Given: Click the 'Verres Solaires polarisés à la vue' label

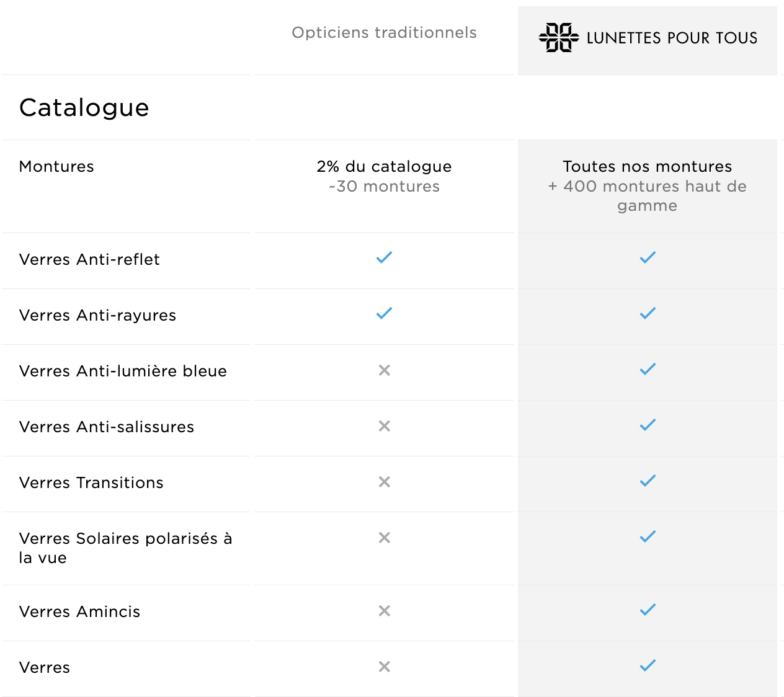Looking at the screenshot, I should pyautogui.click(x=125, y=548).
